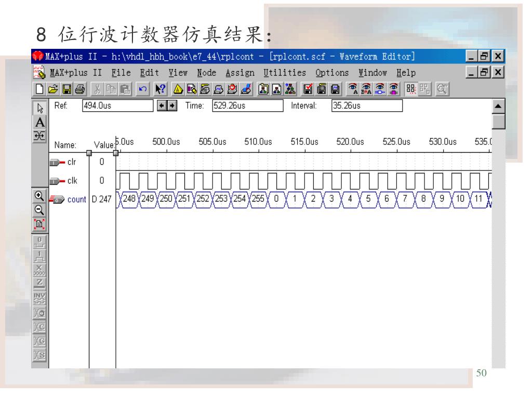Select the arrow selection tool
The image size is (532, 399).
39,108
